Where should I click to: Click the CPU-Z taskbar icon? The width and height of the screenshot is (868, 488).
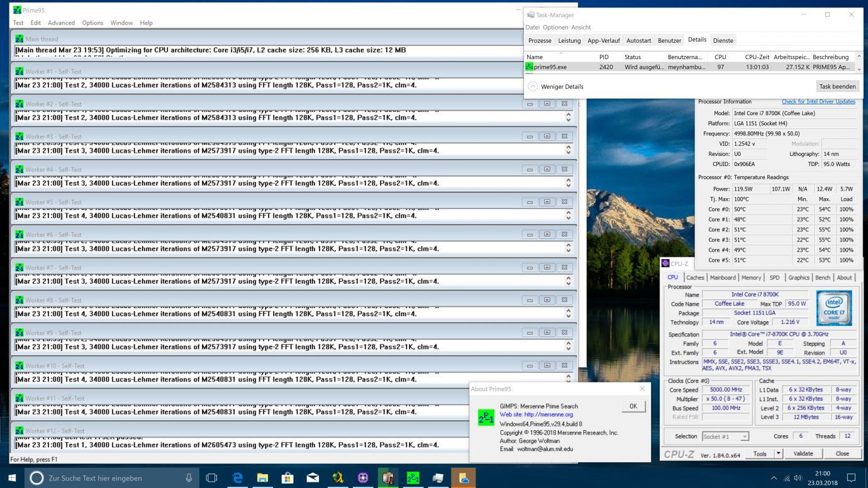pyautogui.click(x=363, y=478)
